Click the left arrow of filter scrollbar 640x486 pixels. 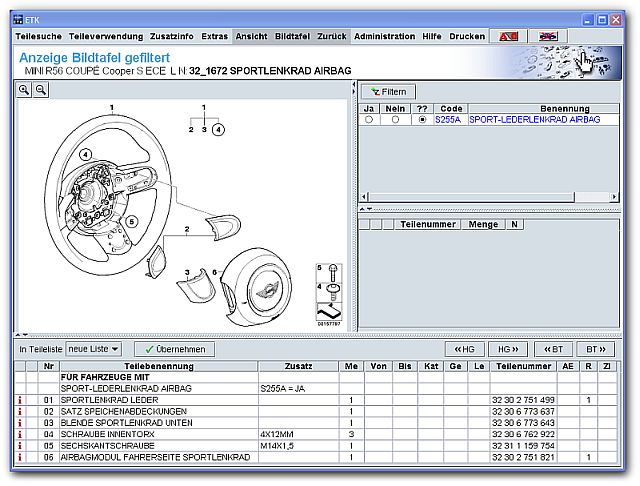pos(364,197)
